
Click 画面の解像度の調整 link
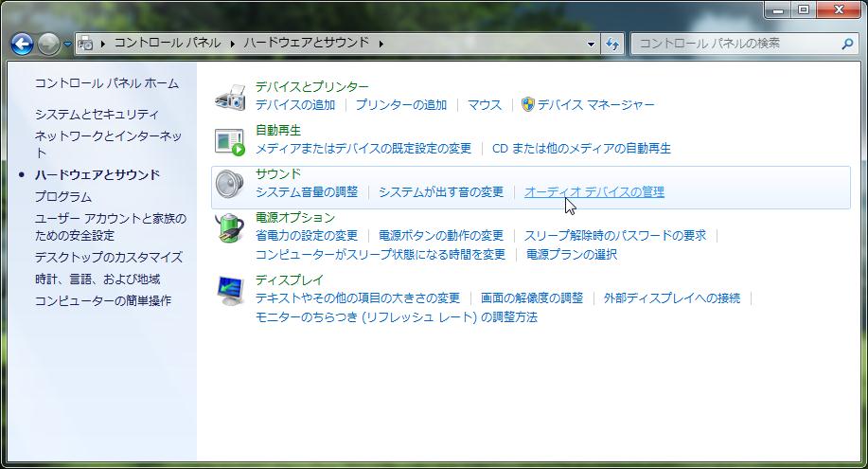pyautogui.click(x=532, y=298)
